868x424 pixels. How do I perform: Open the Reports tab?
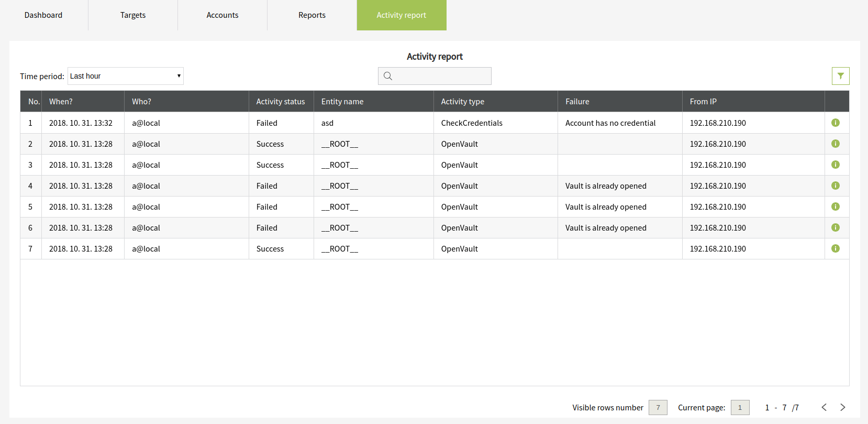pos(312,15)
